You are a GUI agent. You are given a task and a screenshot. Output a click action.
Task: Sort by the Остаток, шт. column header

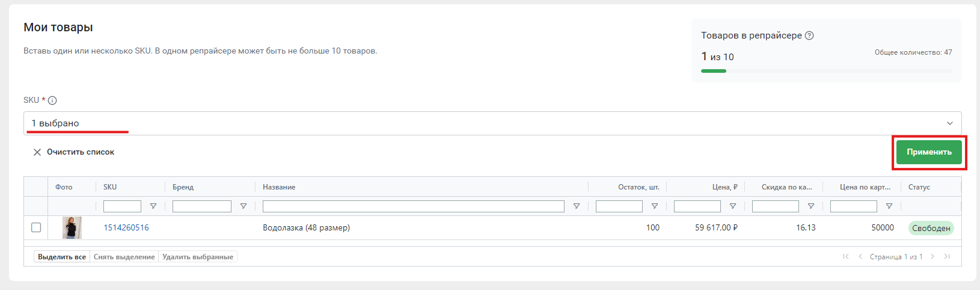(x=639, y=187)
